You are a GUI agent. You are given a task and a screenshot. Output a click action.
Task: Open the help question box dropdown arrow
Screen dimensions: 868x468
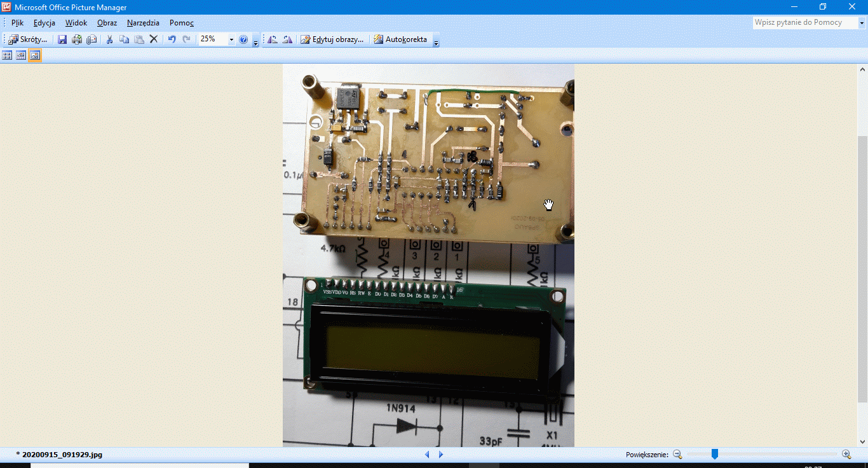pos(862,23)
